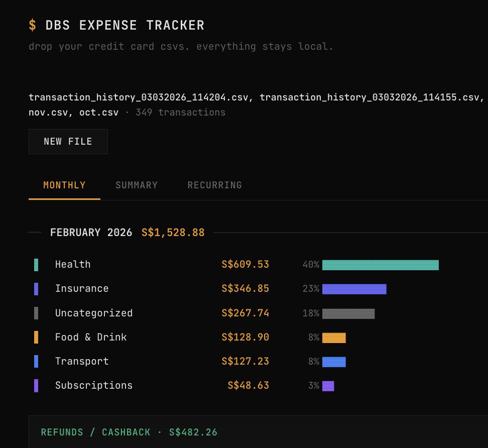
Task: Click the teal Health color marker
Action: click(36, 265)
